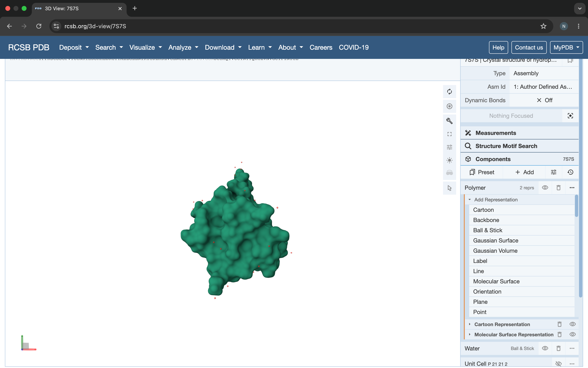Follow the COVID-19 link
The image size is (588, 368).
click(x=354, y=47)
